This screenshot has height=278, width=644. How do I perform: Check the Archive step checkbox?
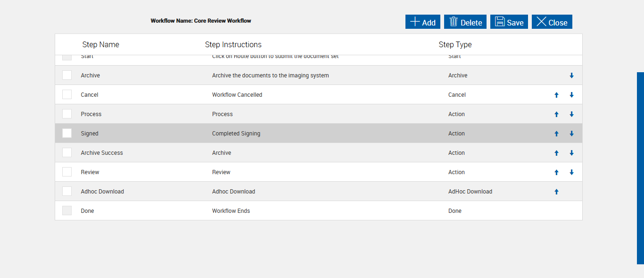coord(67,76)
